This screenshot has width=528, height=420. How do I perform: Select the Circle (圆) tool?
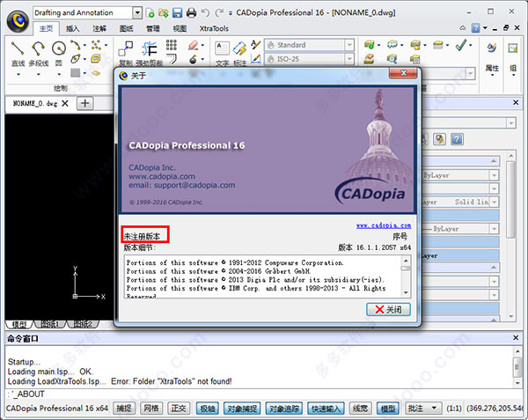pos(59,48)
